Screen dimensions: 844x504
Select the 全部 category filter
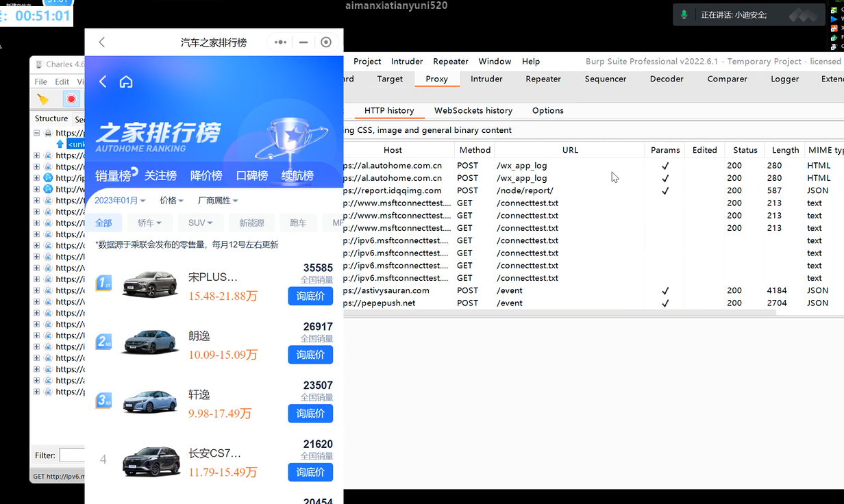coord(103,223)
